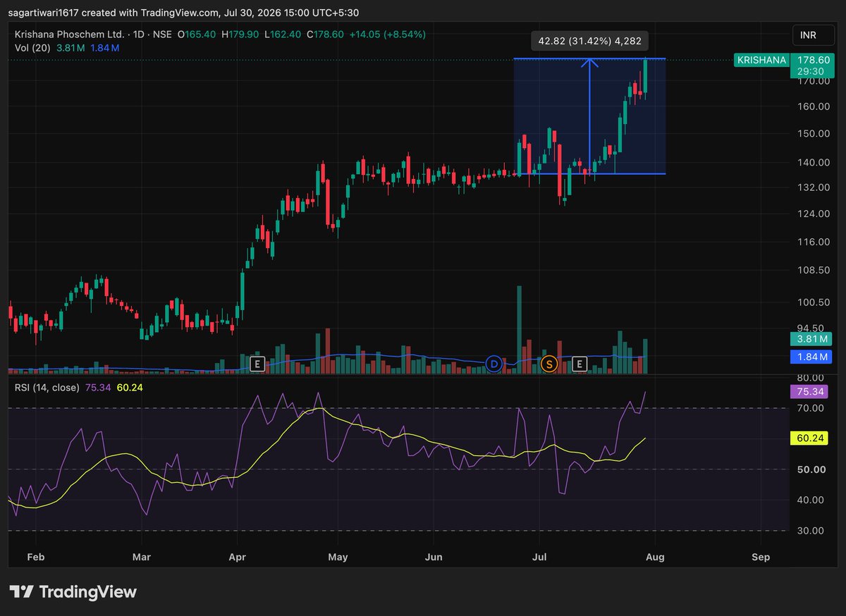Click the Mar label on the time axis
The width and height of the screenshot is (846, 616).
142,557
